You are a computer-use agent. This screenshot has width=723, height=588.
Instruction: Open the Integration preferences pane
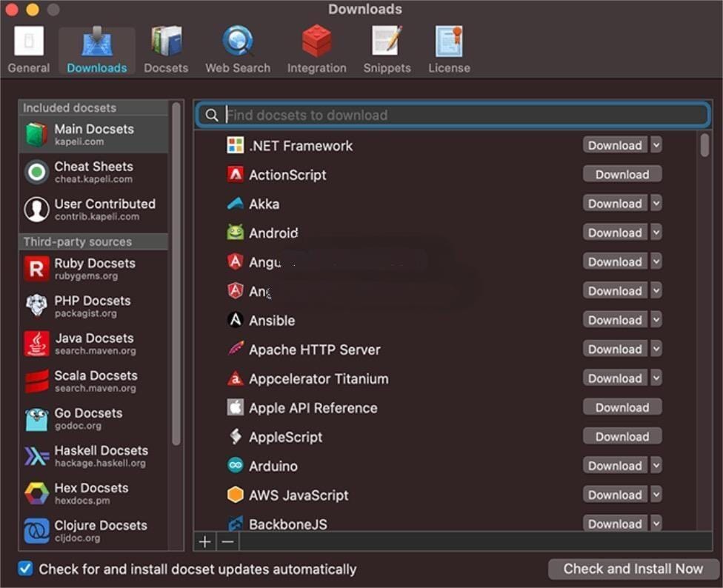(316, 50)
